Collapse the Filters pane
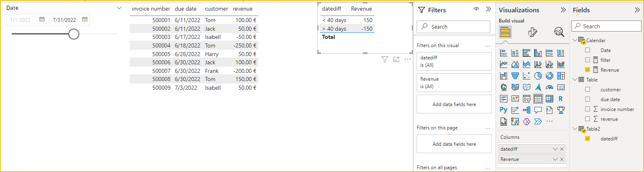The width and height of the screenshot is (644, 172). click(488, 9)
